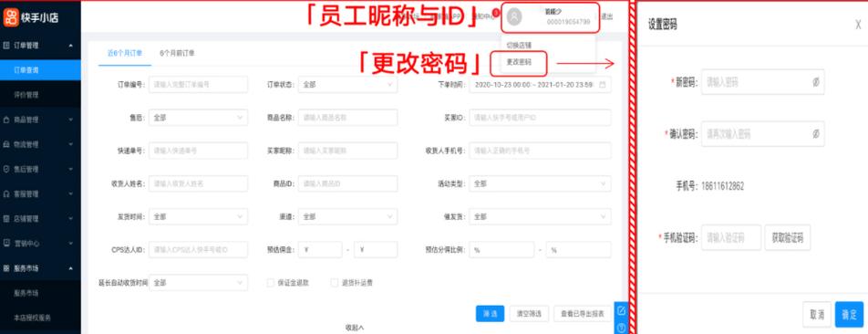Viewport: 868px width, 334px height.
Task: Click the 退出 logout link
Action: pos(607,16)
